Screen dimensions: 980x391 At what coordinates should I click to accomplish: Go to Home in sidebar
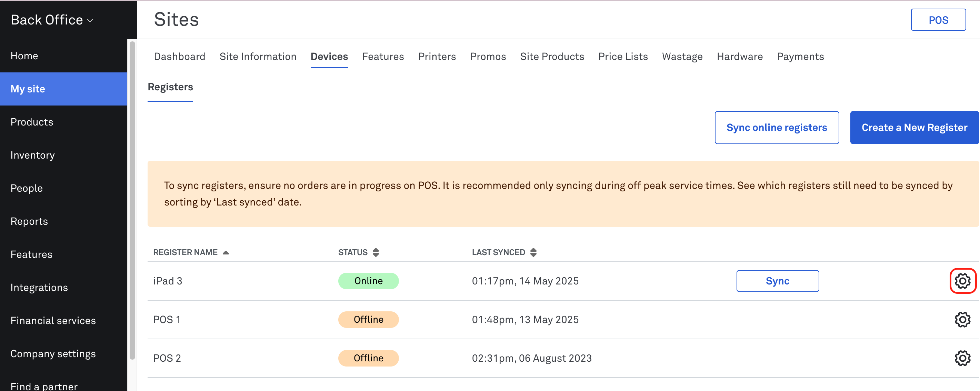point(63,56)
